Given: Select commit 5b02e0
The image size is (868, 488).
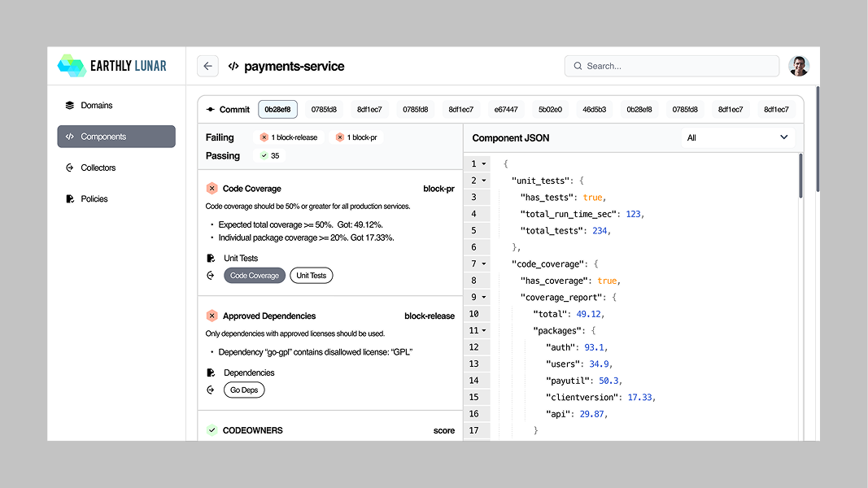Looking at the screenshot, I should pos(550,110).
